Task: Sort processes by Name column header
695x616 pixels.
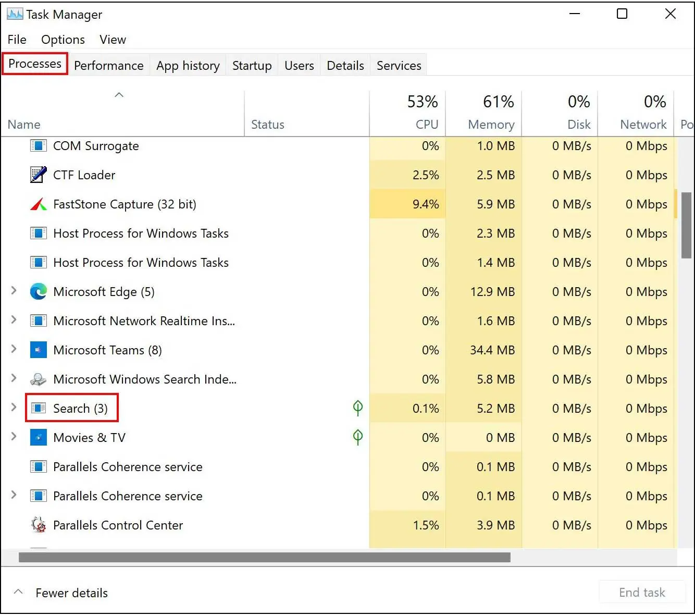Action: coord(122,114)
